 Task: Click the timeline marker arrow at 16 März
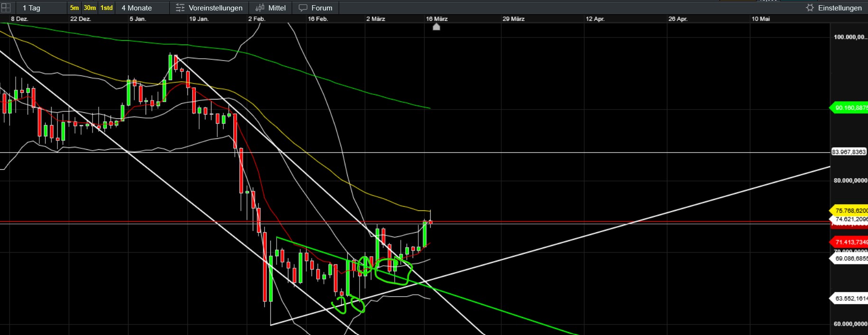pos(436,27)
